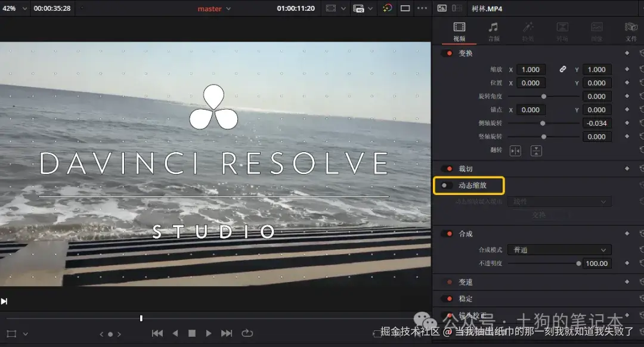This screenshot has height=347, width=644.
Task: Click the 不透明度 value field 100.00
Action: [597, 263]
